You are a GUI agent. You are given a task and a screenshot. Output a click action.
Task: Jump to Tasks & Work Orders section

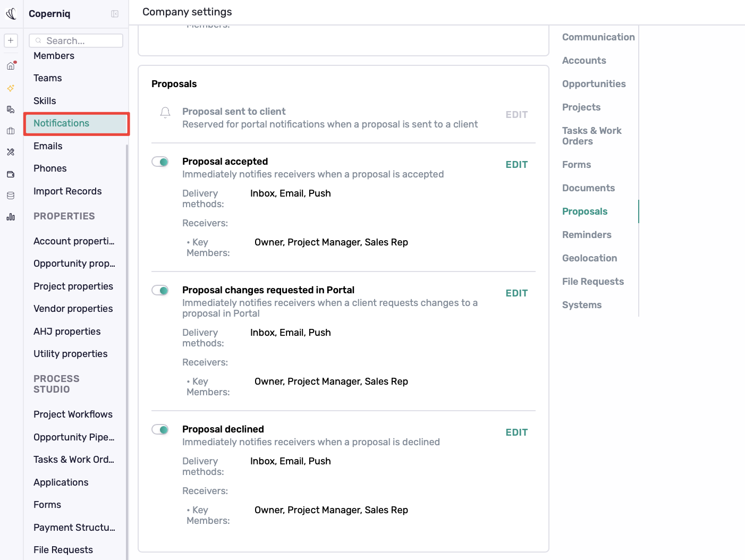click(592, 136)
